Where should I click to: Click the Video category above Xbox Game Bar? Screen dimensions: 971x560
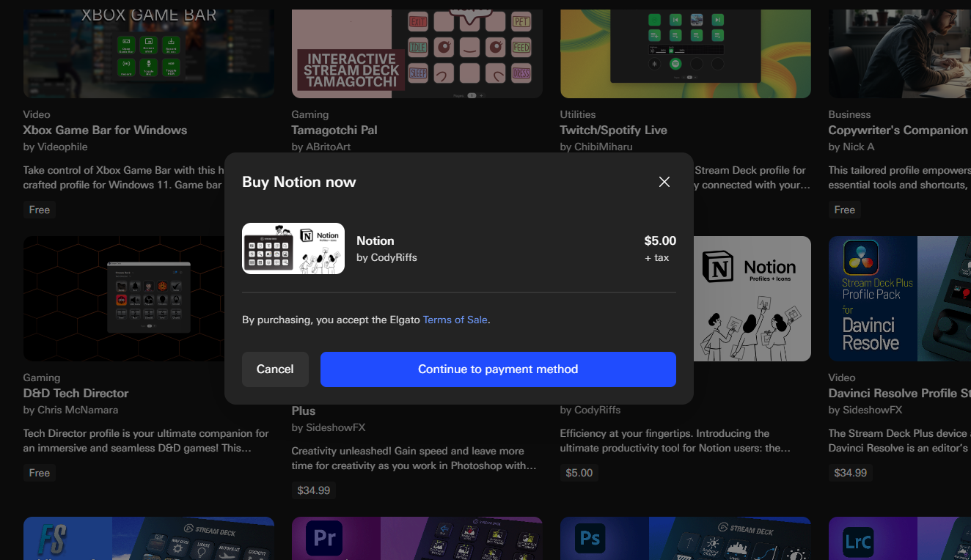pyautogui.click(x=37, y=114)
